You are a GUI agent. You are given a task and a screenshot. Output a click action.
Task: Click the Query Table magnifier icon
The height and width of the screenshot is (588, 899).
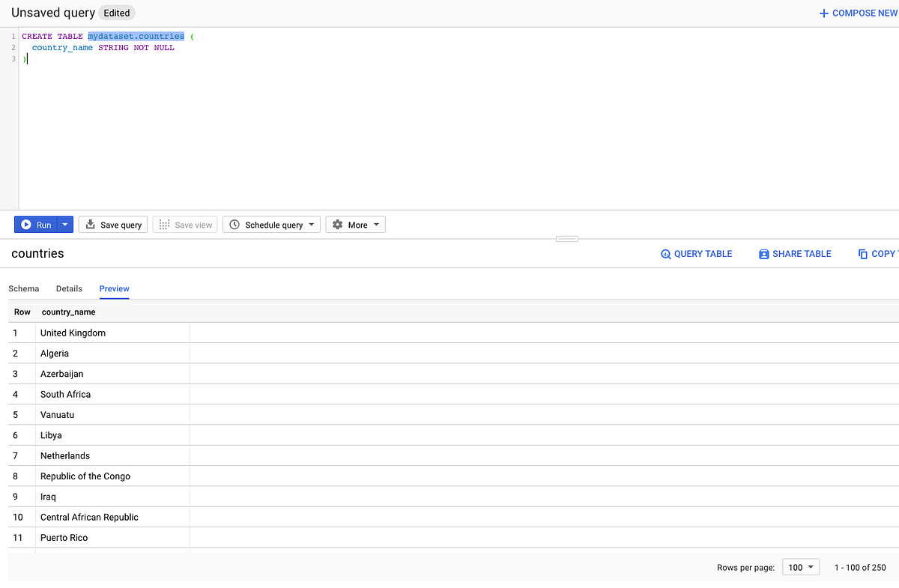point(665,254)
